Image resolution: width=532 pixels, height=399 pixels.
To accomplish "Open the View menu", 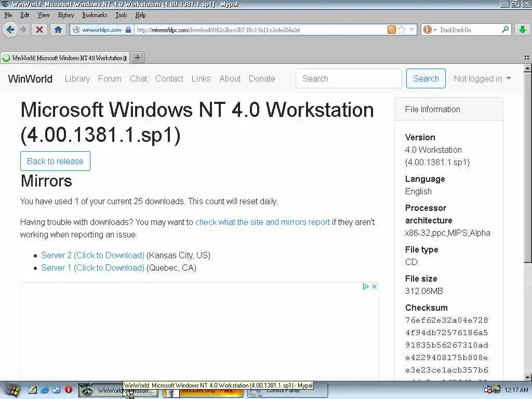I will pyautogui.click(x=44, y=15).
